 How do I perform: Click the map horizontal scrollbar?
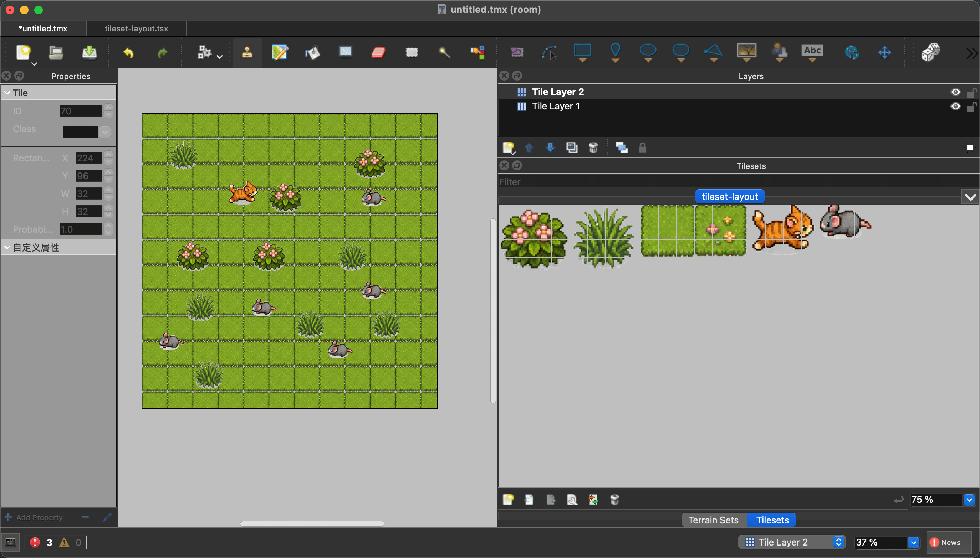click(x=312, y=523)
